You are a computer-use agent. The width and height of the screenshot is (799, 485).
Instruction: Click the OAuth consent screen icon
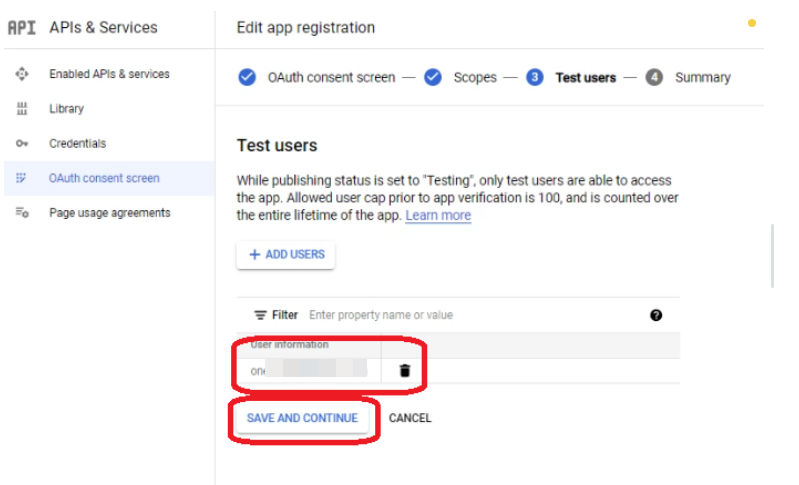pos(22,178)
